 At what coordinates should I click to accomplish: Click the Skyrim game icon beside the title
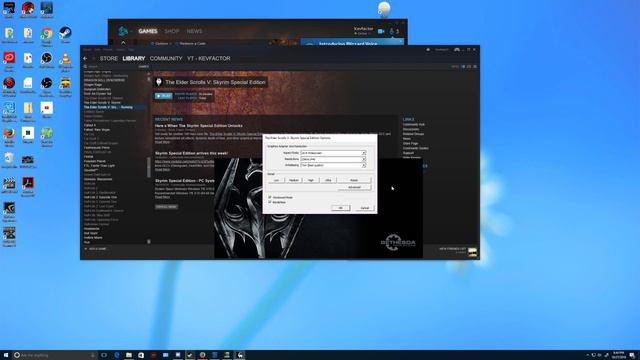pos(159,82)
